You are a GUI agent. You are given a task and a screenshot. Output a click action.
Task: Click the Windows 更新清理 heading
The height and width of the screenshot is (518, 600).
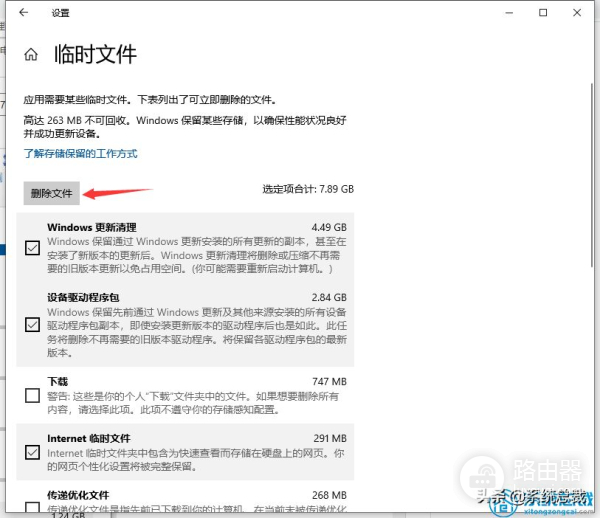pyautogui.click(x=92, y=227)
